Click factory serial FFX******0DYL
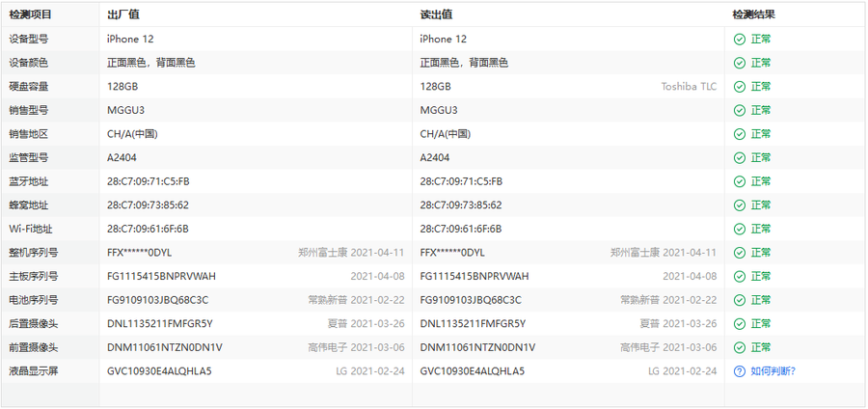This screenshot has height=409, width=868. coord(140,253)
